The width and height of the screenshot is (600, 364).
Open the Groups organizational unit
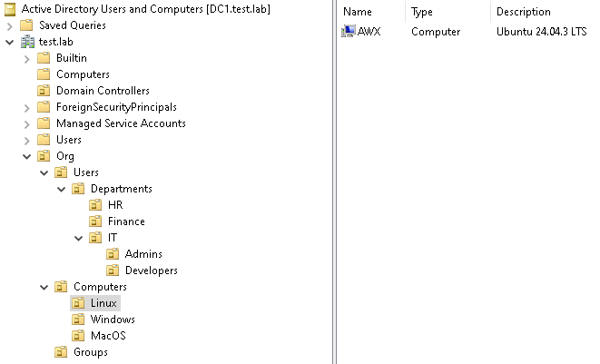click(x=90, y=352)
